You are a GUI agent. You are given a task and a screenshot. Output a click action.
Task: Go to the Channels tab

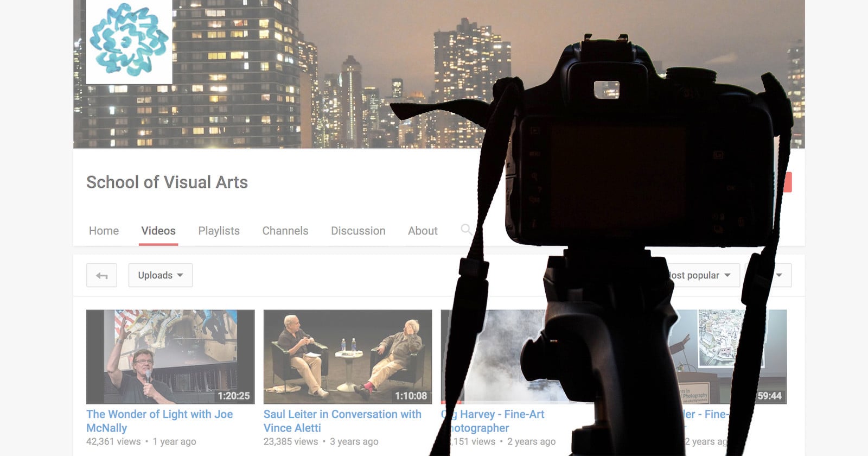coord(285,231)
